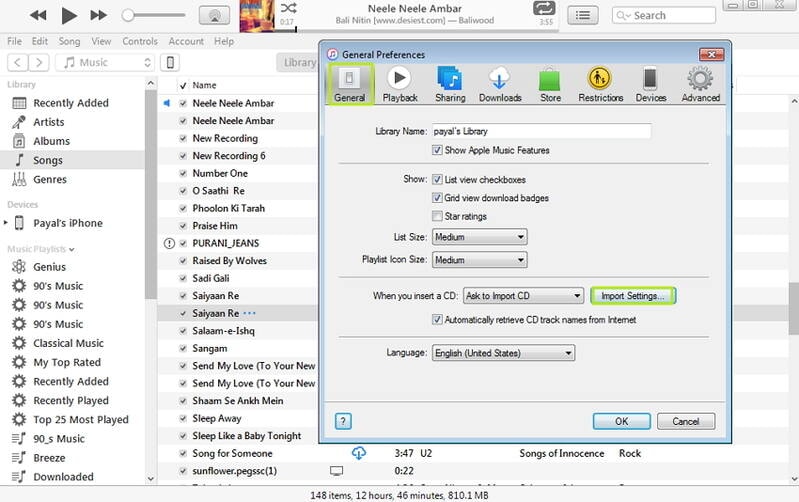The image size is (799, 502).
Task: Click the fast-forward next track button
Action: [x=98, y=15]
